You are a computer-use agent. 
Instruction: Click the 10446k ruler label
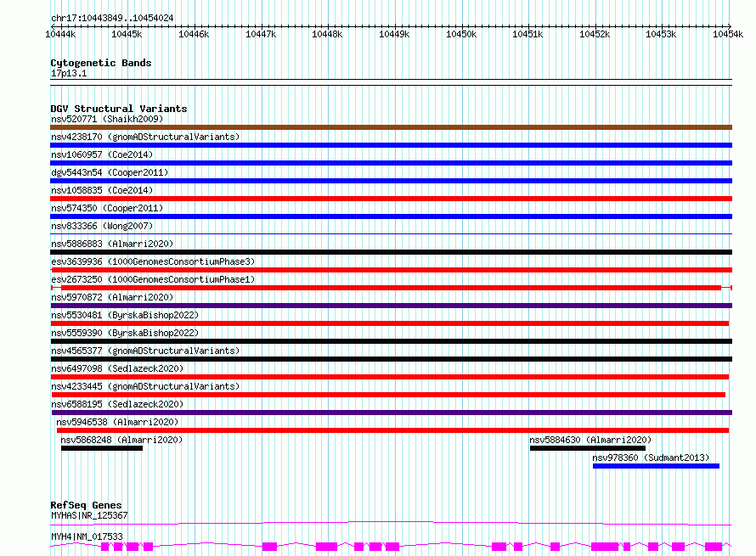[194, 34]
